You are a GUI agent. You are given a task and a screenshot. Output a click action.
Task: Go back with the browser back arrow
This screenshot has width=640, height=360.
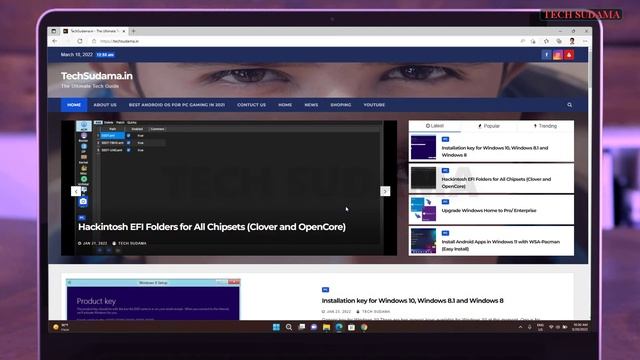pyautogui.click(x=55, y=41)
